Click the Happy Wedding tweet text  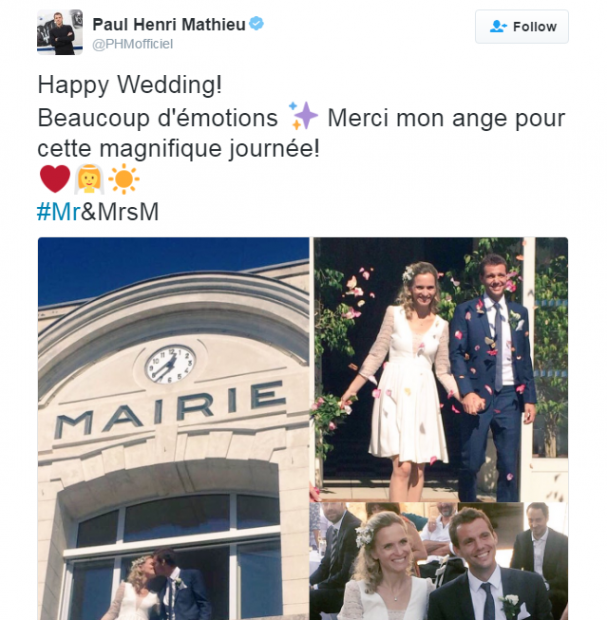[130, 85]
